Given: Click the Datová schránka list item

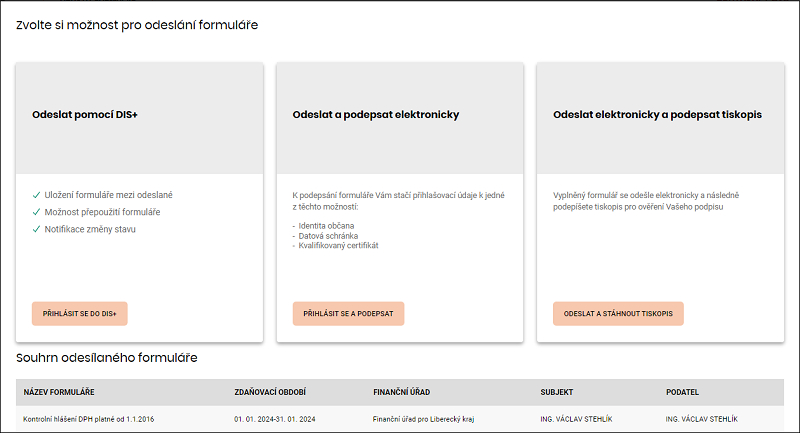Looking at the screenshot, I should pyautogui.click(x=328, y=236).
